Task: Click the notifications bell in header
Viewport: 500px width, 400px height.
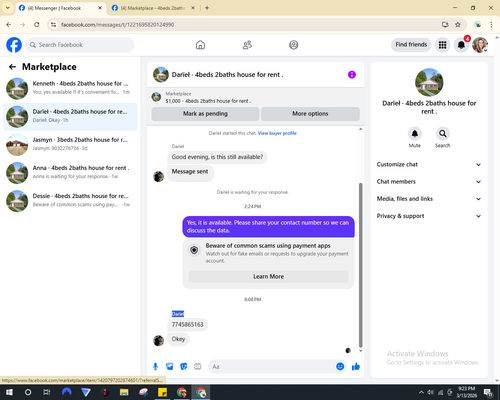Action: point(461,45)
